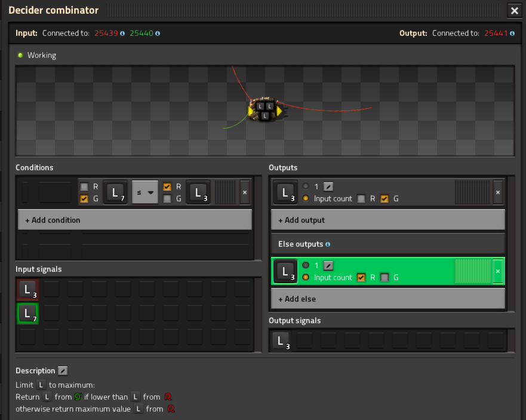Click green network ID 25440
This screenshot has height=420, width=526.
[x=142, y=33]
